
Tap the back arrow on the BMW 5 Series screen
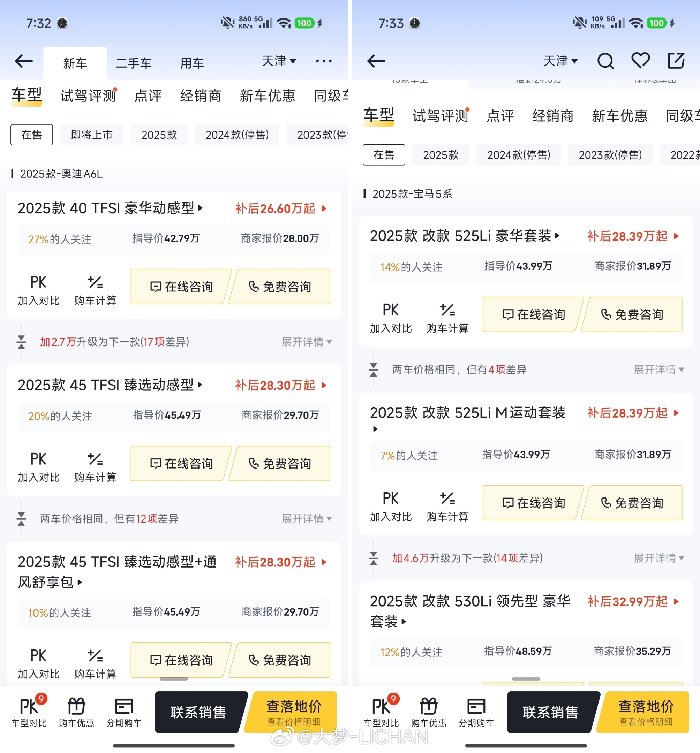376,61
